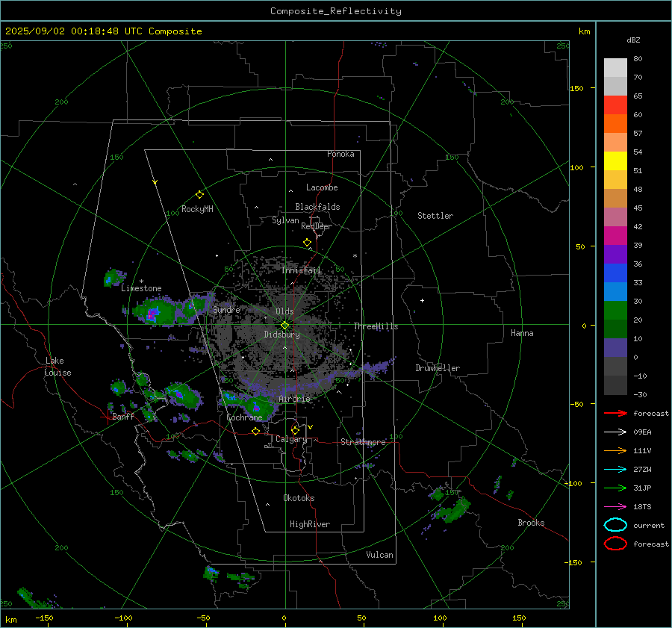Click the RockyMH label
The width and height of the screenshot is (672, 628).
(197, 209)
